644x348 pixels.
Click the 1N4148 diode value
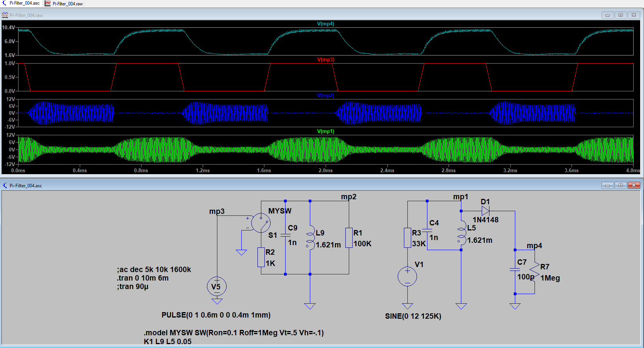coord(486,220)
